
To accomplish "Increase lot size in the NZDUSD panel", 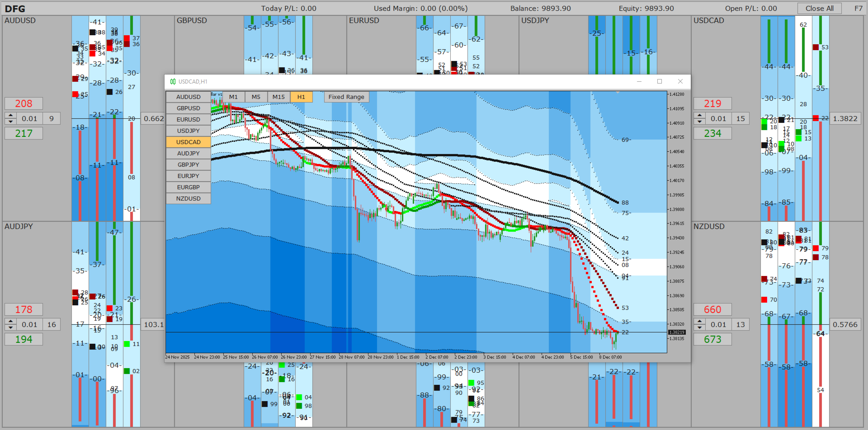I will pos(700,322).
